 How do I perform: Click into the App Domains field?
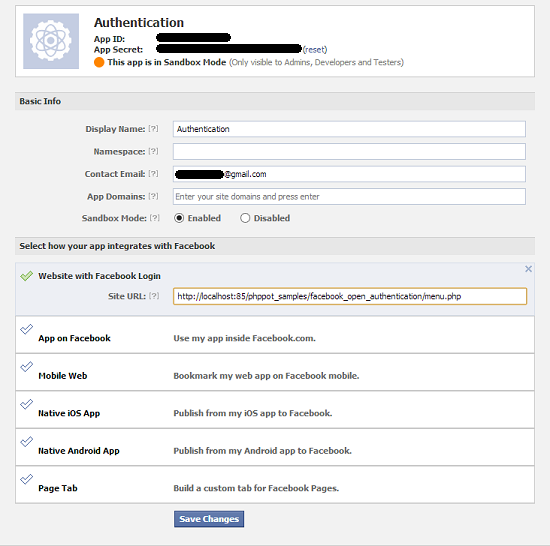point(349,196)
